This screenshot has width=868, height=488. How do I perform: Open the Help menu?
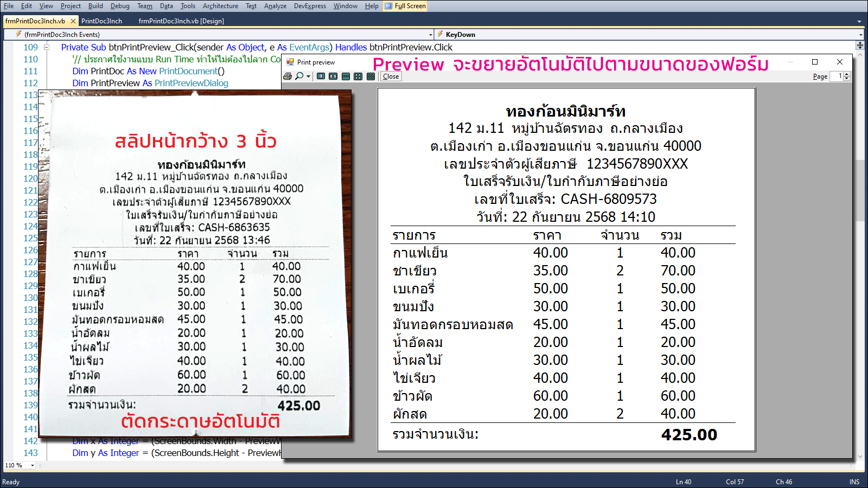[x=372, y=6]
